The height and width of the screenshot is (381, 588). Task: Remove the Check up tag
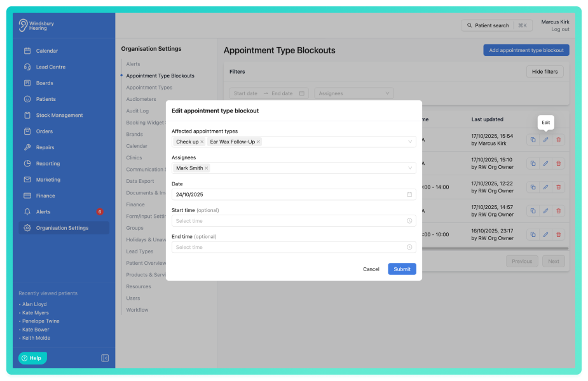click(202, 142)
